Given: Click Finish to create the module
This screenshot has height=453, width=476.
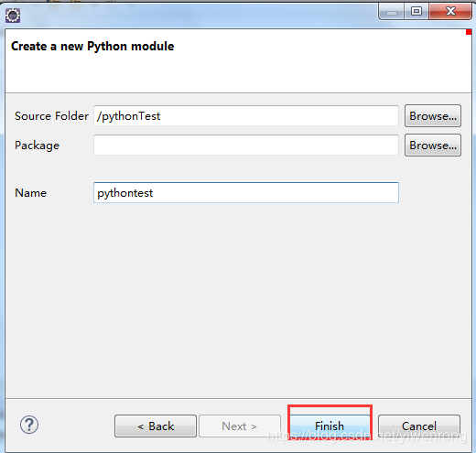Looking at the screenshot, I should 330,426.
